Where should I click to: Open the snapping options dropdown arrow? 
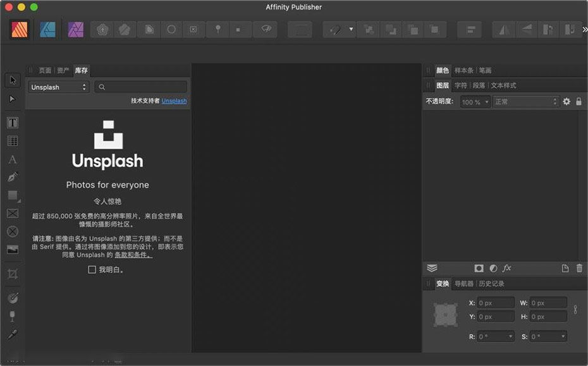point(351,29)
